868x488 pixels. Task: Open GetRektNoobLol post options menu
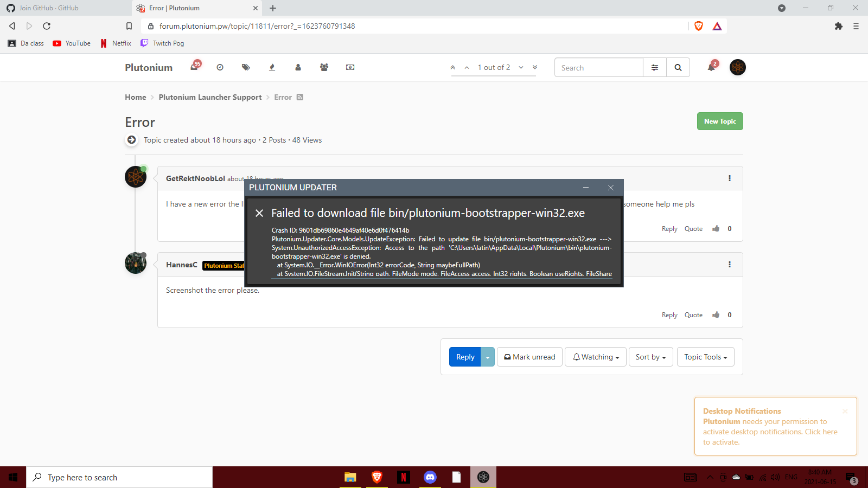(730, 178)
